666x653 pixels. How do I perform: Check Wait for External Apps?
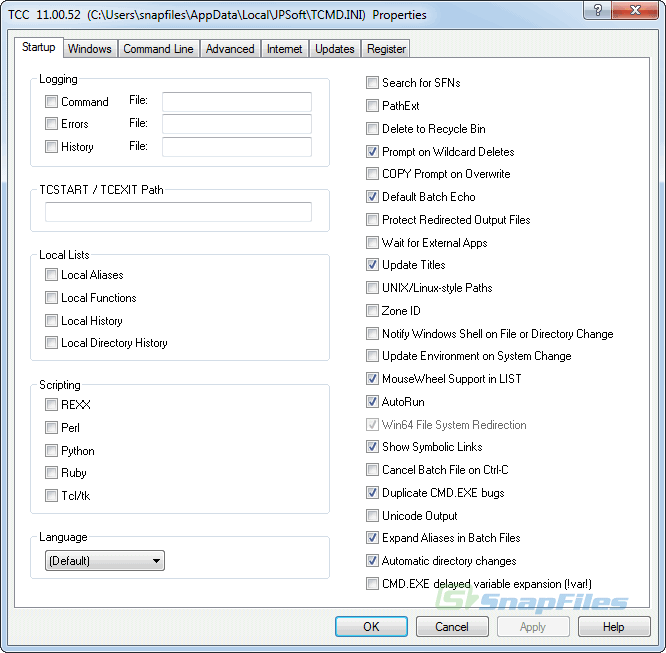pyautogui.click(x=372, y=242)
